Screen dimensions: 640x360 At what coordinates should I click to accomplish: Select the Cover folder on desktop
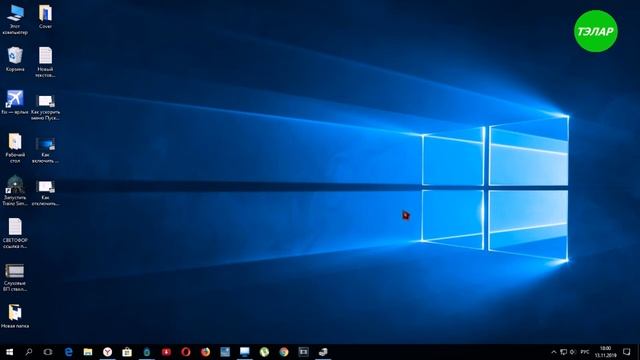tap(45, 16)
